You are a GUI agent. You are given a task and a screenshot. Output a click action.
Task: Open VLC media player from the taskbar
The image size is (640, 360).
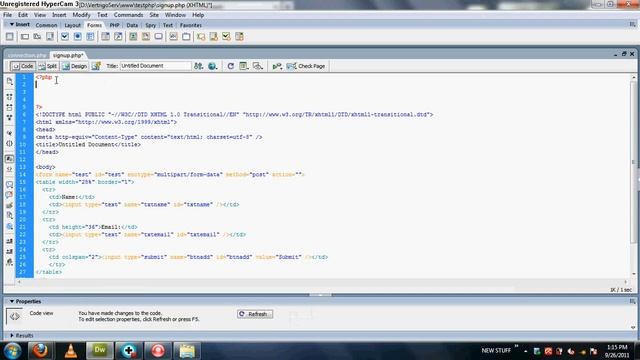(x=71, y=351)
